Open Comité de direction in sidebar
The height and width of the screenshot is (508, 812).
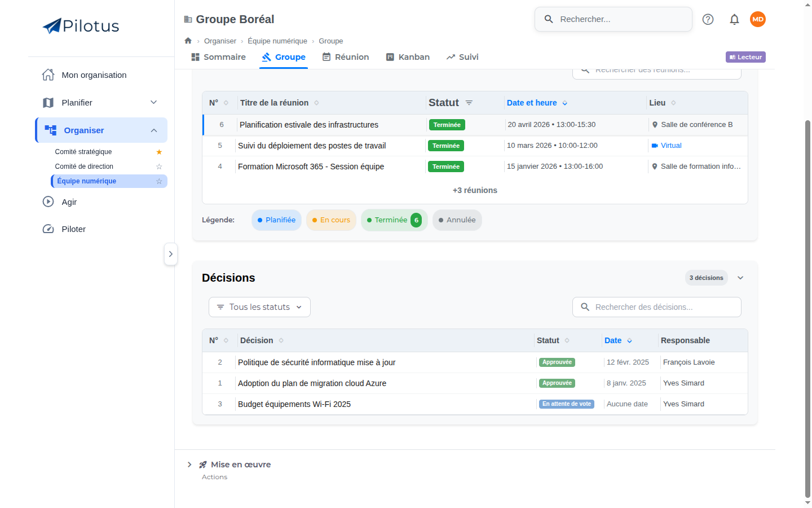coord(84,167)
